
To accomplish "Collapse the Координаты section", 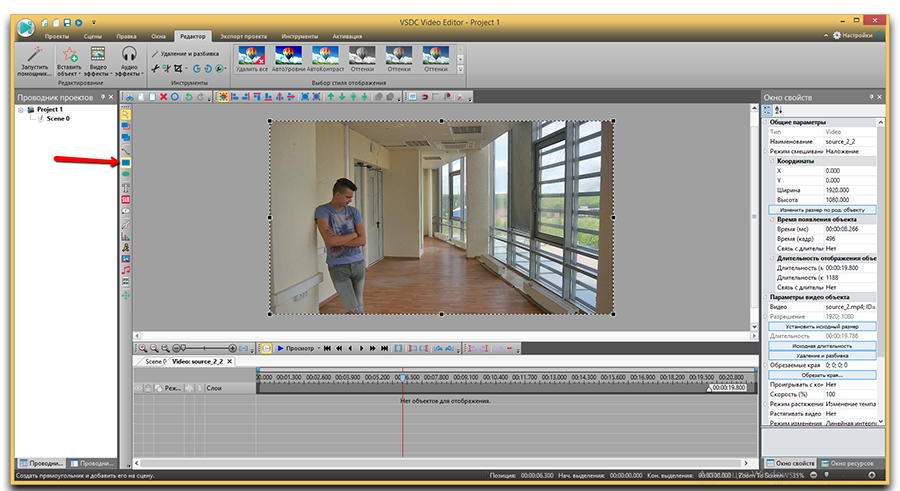I will tap(773, 161).
